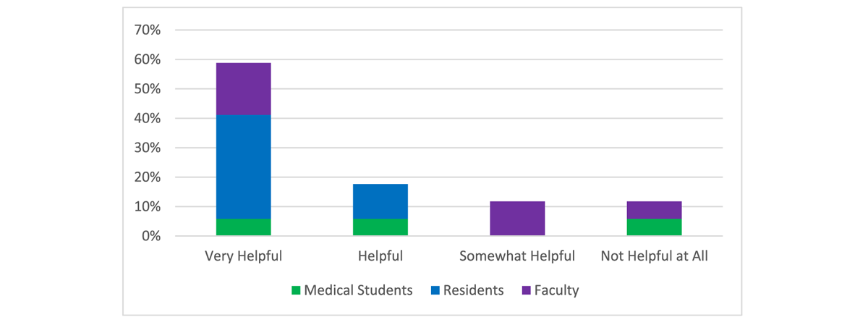Click purple Faculty segment in Not Helpful at All

pyautogui.click(x=654, y=210)
